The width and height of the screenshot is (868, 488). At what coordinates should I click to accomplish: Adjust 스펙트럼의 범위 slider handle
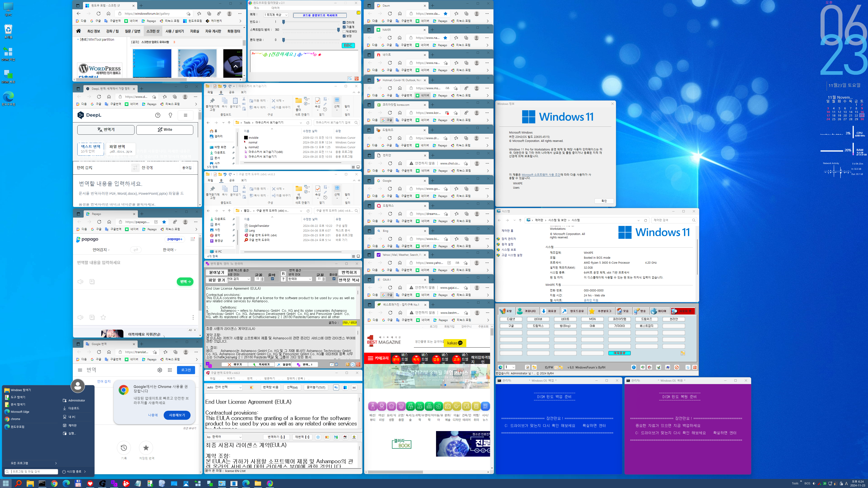click(x=338, y=30)
